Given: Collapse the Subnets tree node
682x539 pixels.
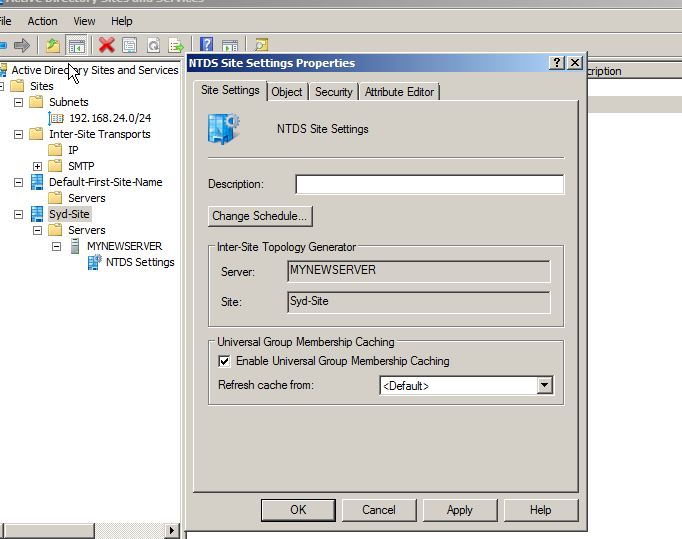Looking at the screenshot, I should click(18, 103).
